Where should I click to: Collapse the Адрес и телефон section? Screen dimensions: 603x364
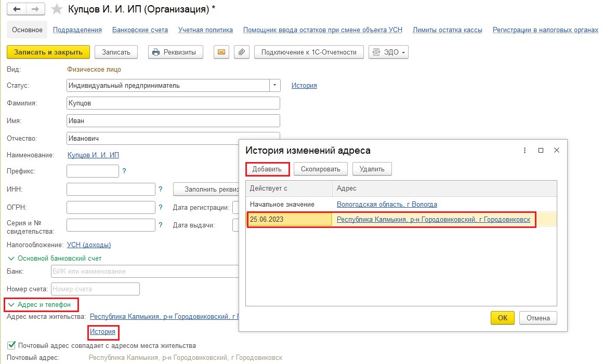click(39, 304)
